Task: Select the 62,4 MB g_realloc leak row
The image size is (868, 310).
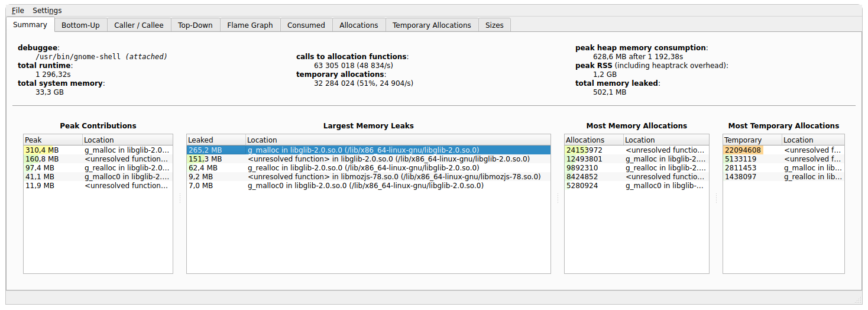Action: coord(368,167)
